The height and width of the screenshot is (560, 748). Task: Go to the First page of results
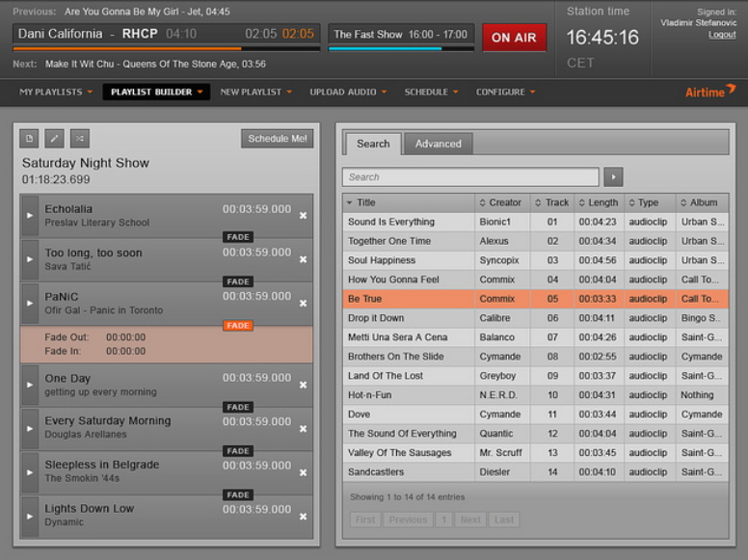pyautogui.click(x=365, y=520)
